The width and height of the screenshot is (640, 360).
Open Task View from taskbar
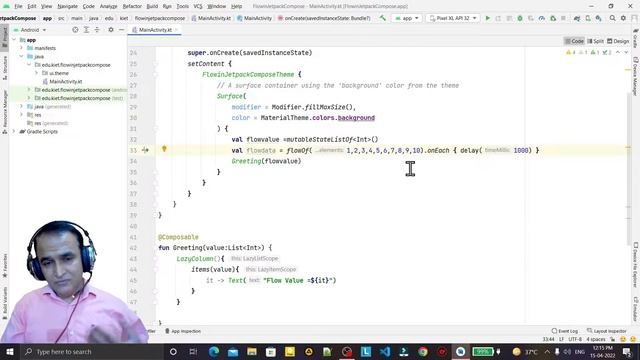[x=193, y=351]
